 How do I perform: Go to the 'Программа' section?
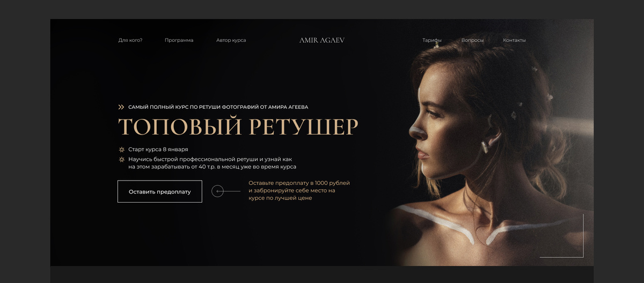[x=179, y=40]
